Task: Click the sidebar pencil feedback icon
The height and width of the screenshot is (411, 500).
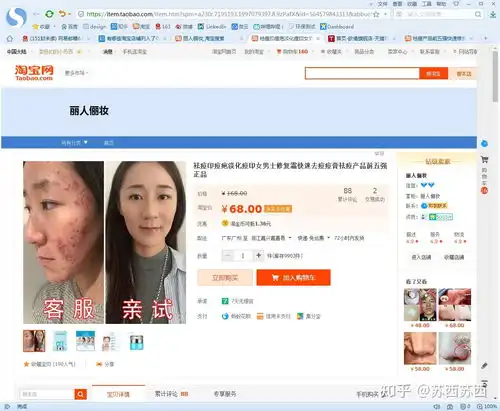Action: tap(484, 365)
